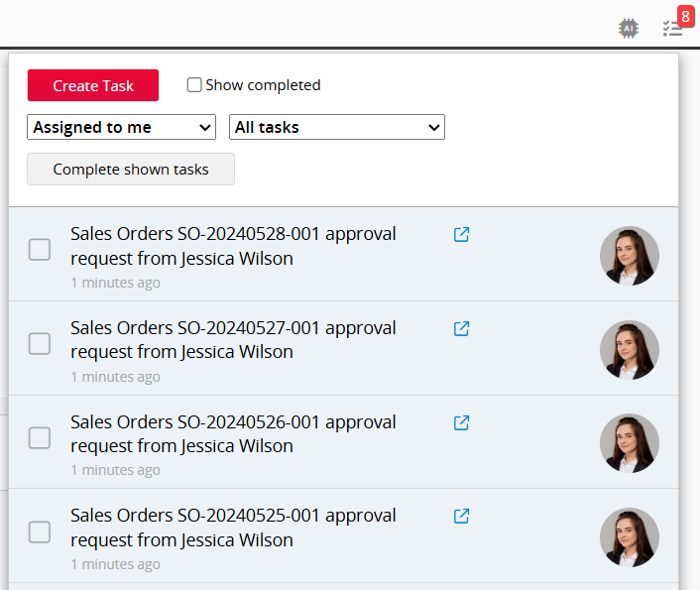
Task: Enable the Show completed checkbox
Action: pyautogui.click(x=195, y=85)
